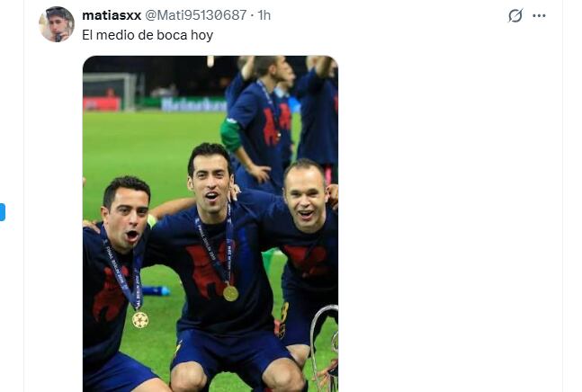Open the attached celebration photo
Image resolution: width=582 pixels, height=392 pixels.
[x=210, y=224]
